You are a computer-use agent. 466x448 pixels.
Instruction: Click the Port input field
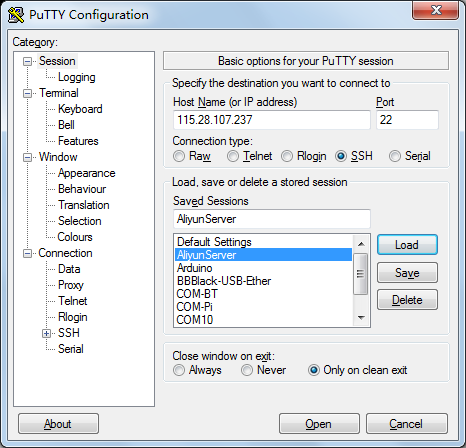click(407, 120)
